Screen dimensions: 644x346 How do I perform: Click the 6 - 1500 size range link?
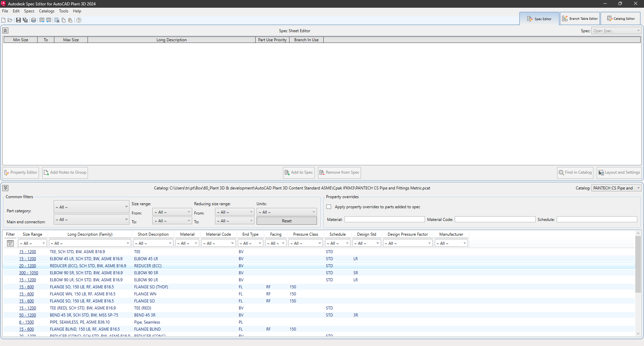click(26, 322)
